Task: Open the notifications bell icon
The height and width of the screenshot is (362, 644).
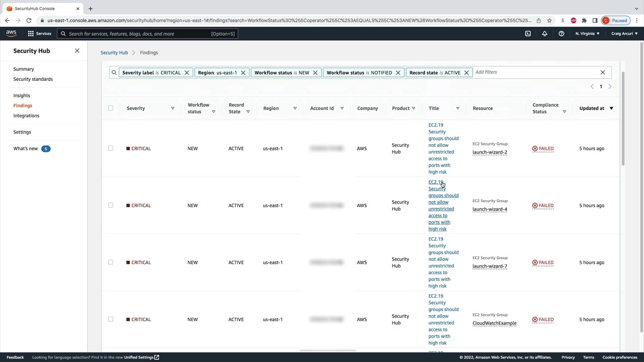Action: [x=544, y=34]
